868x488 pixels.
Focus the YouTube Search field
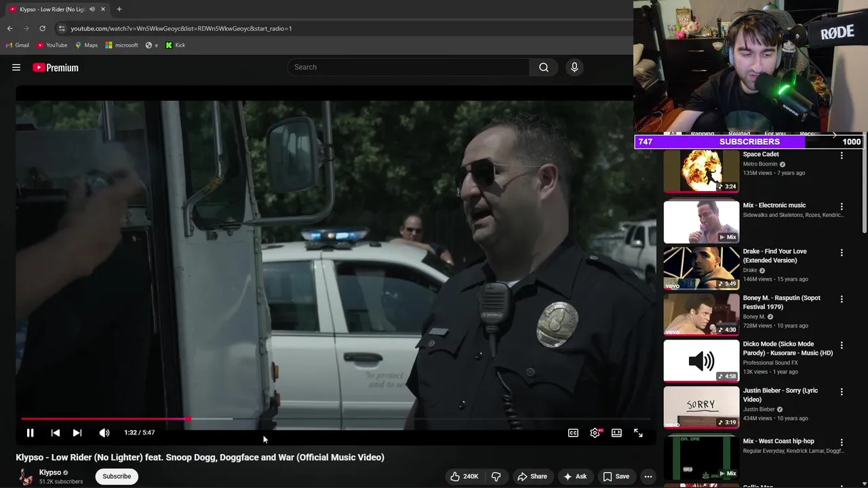click(x=409, y=67)
